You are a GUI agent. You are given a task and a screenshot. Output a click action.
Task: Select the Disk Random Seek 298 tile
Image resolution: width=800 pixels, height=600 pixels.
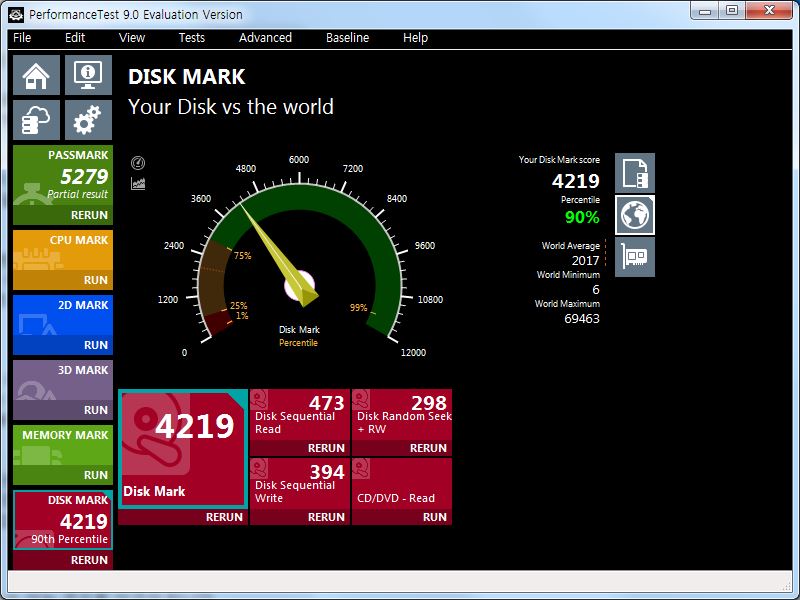(x=402, y=415)
